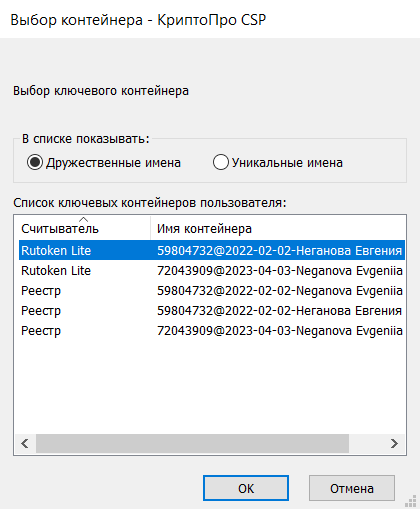Viewport: 420px width, 509px height.
Task: Click the left scroll arrow of the list
Action: point(25,443)
